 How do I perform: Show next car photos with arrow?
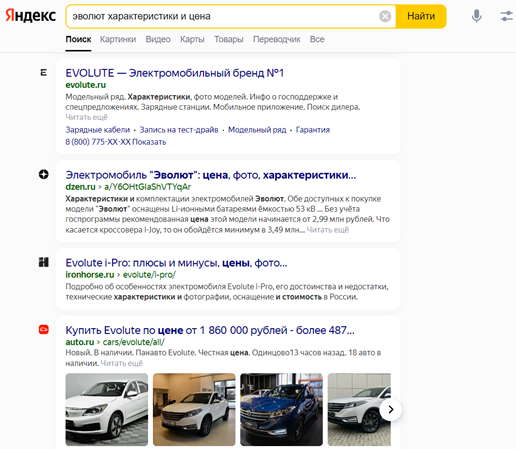[x=390, y=409]
